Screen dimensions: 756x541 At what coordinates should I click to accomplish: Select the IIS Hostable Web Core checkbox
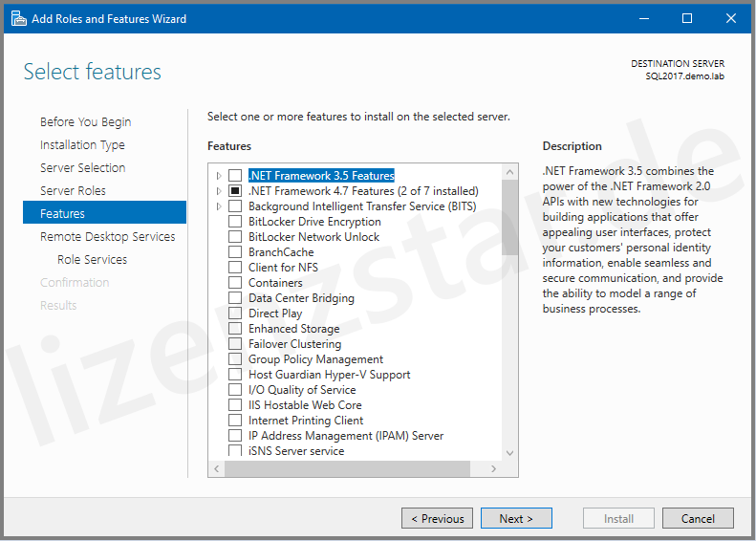tap(235, 405)
